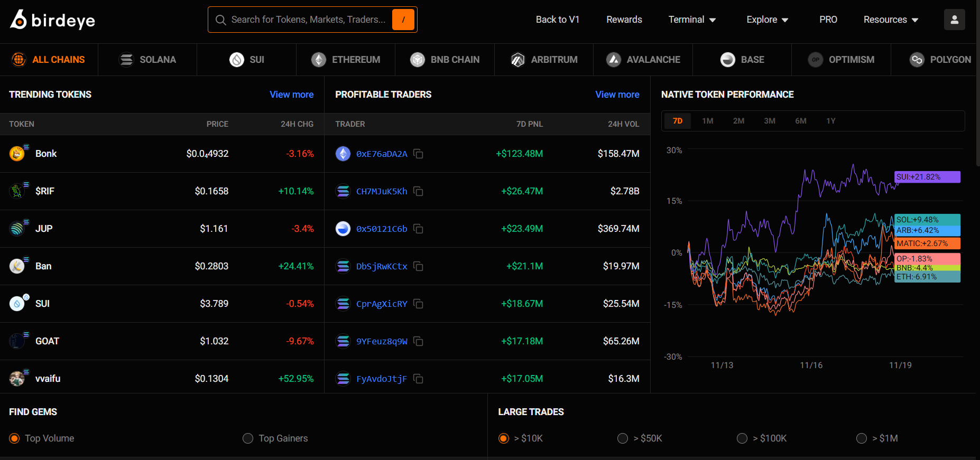Click the Solana icon beside CH7MJuK5Kh

(x=343, y=191)
